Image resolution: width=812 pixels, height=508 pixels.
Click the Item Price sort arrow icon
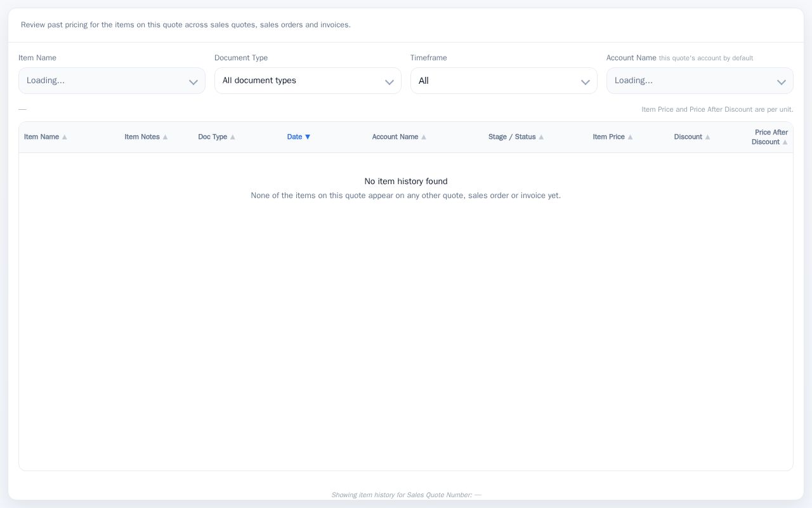coord(630,137)
